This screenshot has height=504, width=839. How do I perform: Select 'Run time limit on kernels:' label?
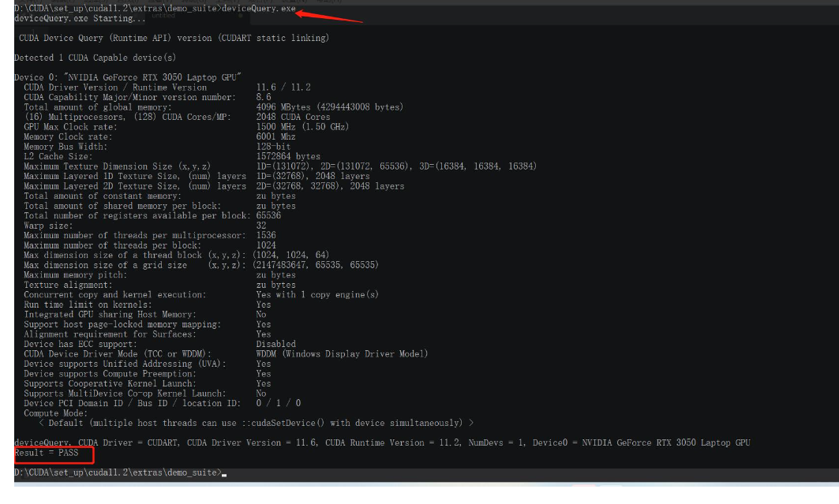pyautogui.click(x=88, y=304)
